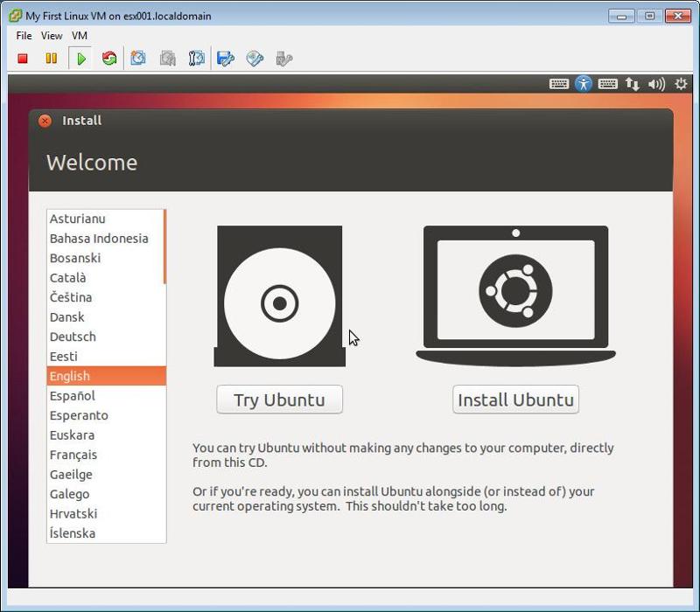Pick Eesti from the list
This screenshot has width=700, height=612.
click(106, 356)
